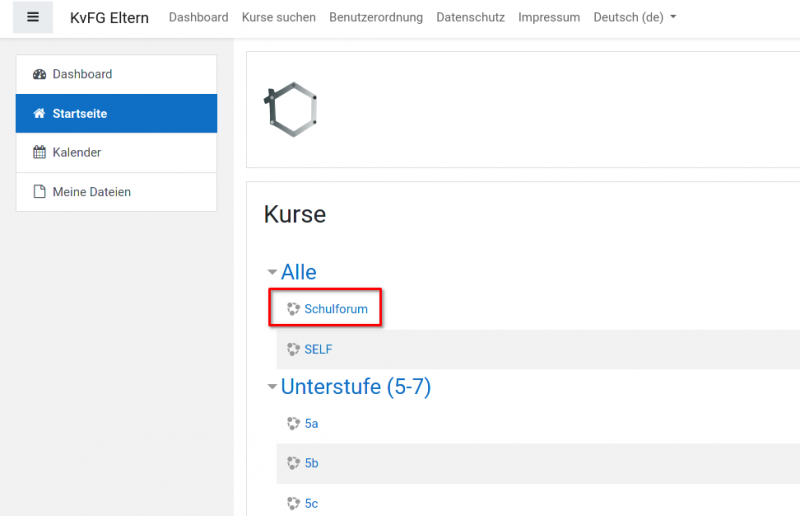800x516 pixels.
Task: Click the Kalender calendar icon
Action: click(x=40, y=153)
